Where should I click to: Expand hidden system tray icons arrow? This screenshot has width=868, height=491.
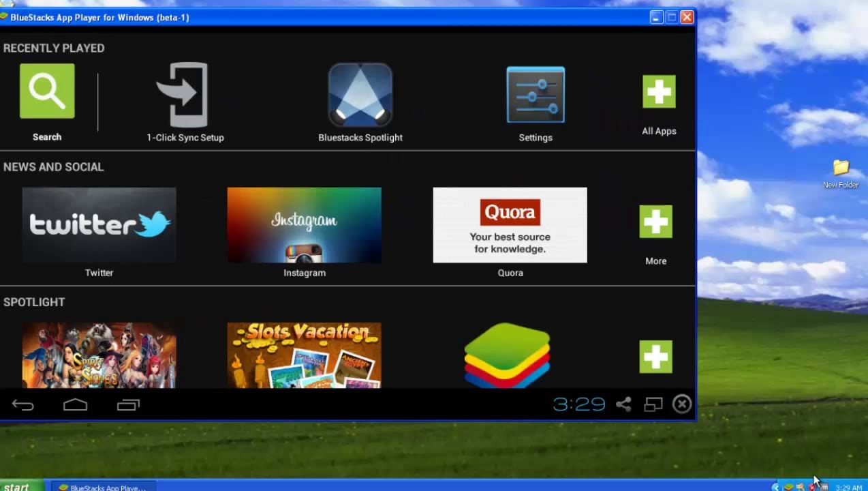[775, 487]
